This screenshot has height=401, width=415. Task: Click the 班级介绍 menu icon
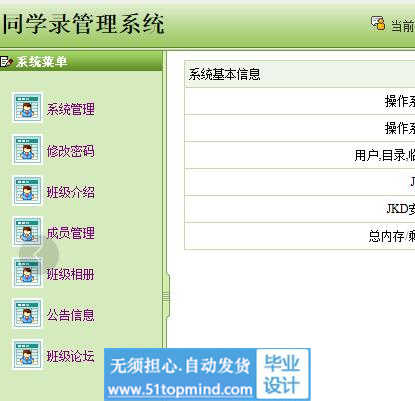(x=27, y=190)
